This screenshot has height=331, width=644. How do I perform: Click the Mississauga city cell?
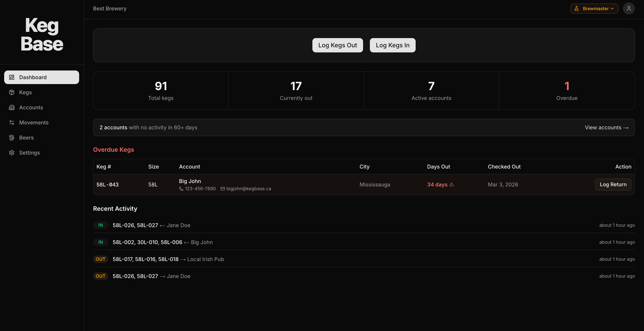click(x=375, y=185)
